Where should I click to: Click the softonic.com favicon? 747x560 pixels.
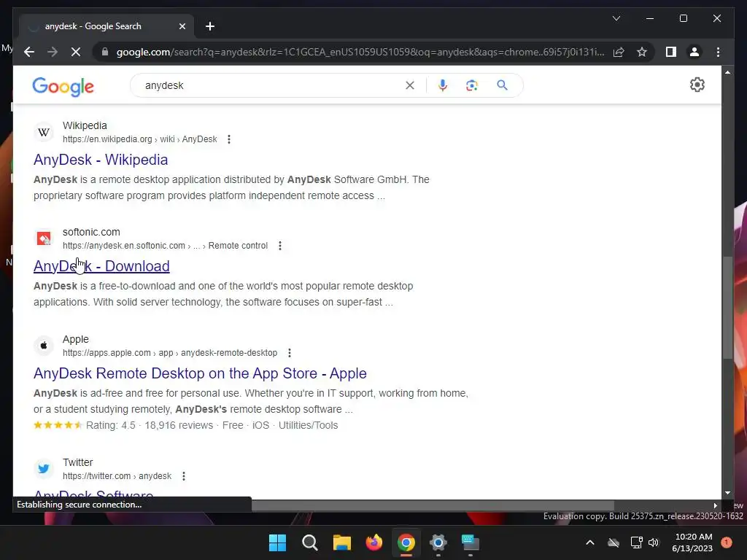[x=44, y=238]
